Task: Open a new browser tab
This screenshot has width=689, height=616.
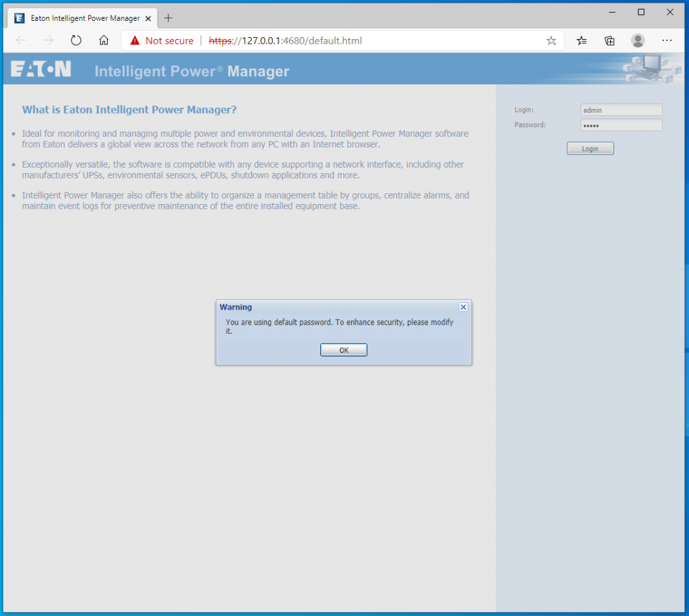Action: point(168,18)
